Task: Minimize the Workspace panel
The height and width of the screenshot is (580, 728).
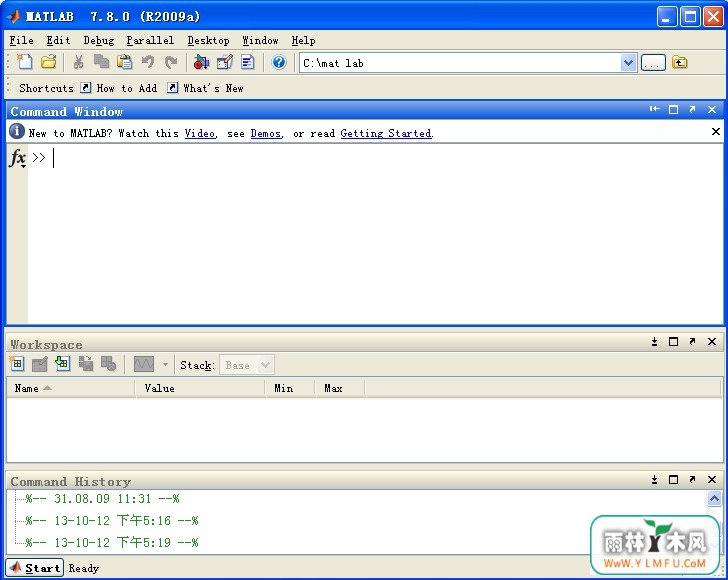Action: pos(654,342)
